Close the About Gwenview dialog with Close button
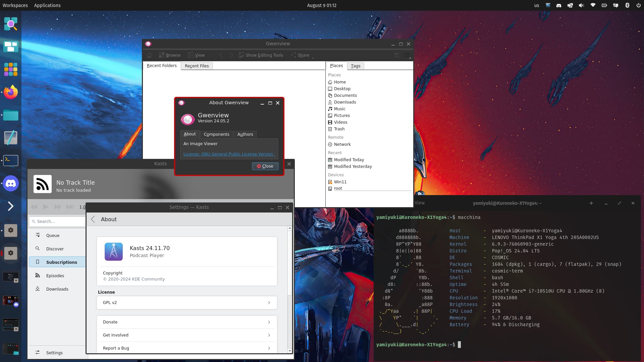644x362 pixels. point(265,166)
